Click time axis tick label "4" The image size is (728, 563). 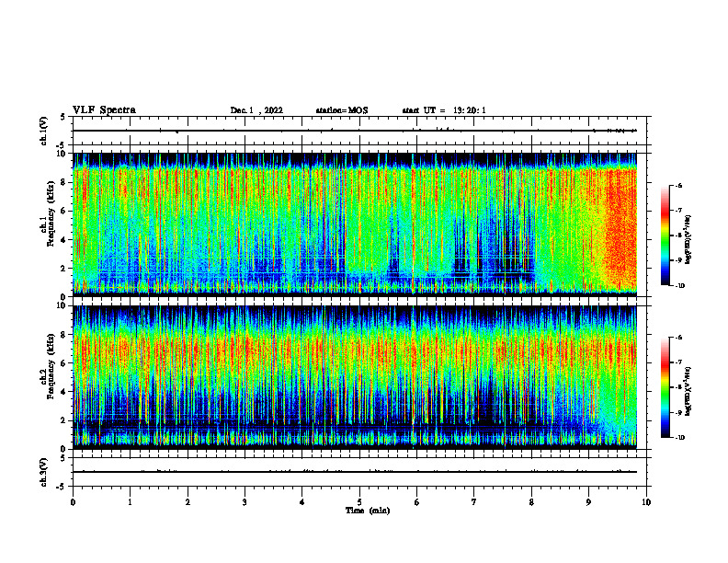pyautogui.click(x=302, y=502)
